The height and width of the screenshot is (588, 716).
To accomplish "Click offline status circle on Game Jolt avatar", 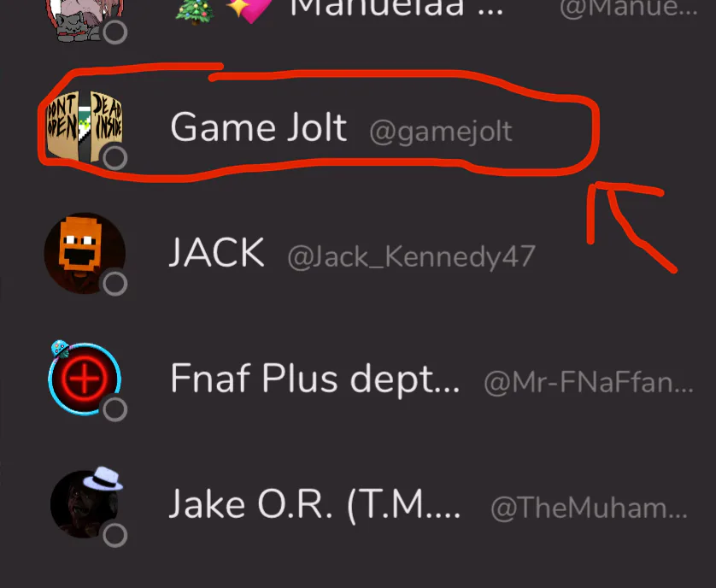I will pos(115,157).
